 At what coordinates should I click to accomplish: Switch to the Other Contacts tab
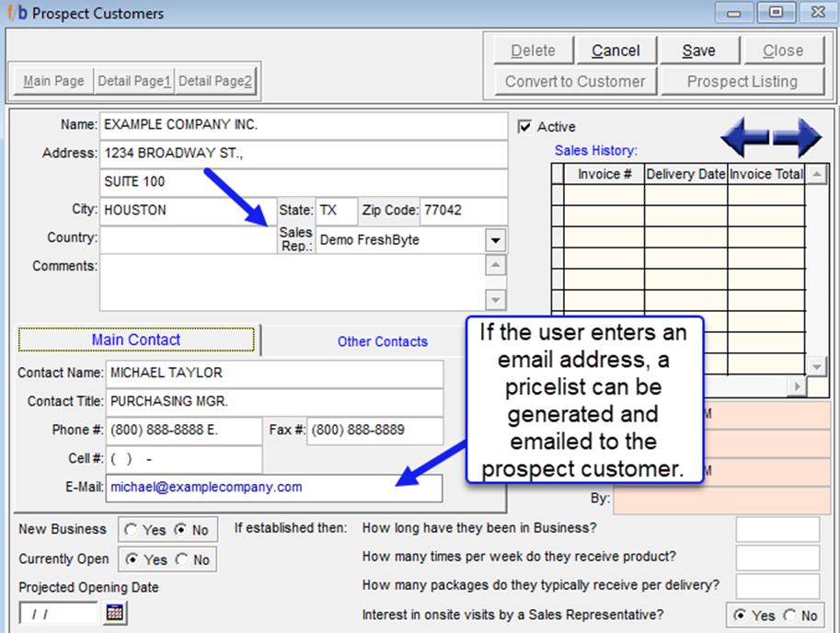click(382, 341)
